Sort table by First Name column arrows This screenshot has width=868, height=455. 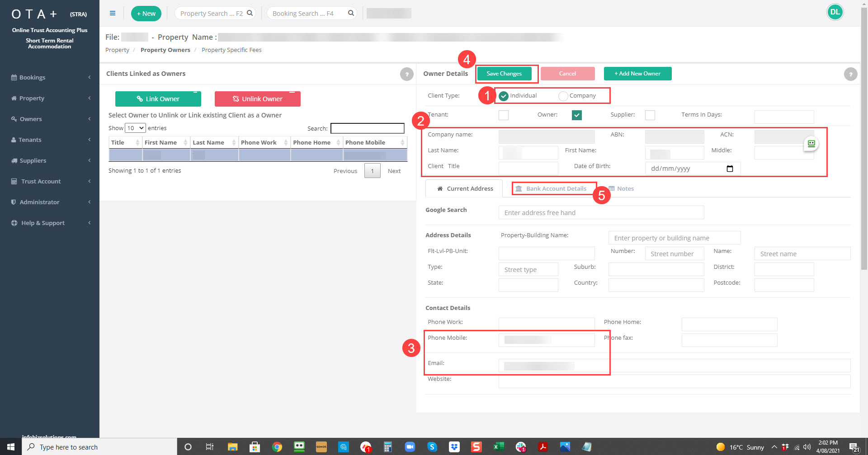[x=185, y=142]
